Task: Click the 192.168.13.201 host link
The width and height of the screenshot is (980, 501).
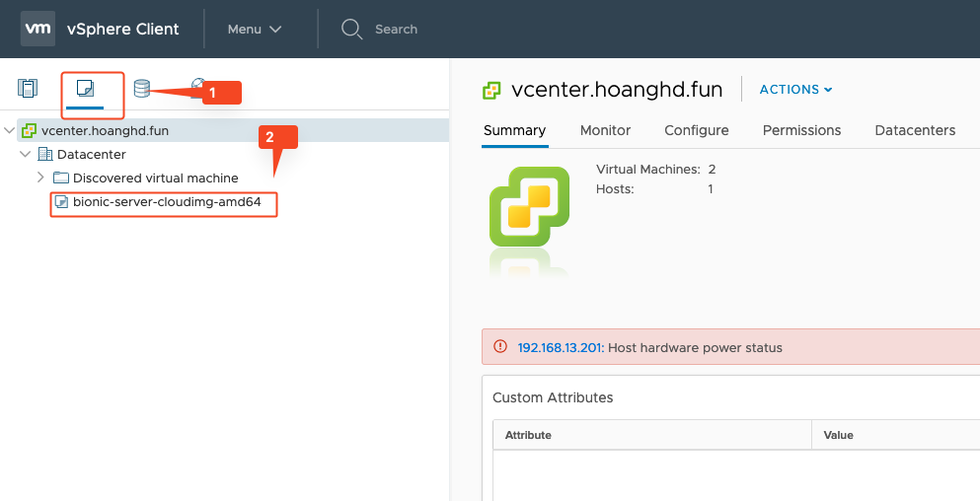Action: 560,348
